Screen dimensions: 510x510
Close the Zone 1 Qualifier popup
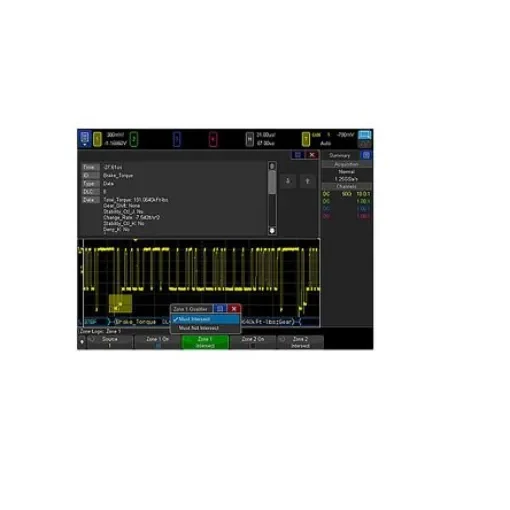[234, 309]
